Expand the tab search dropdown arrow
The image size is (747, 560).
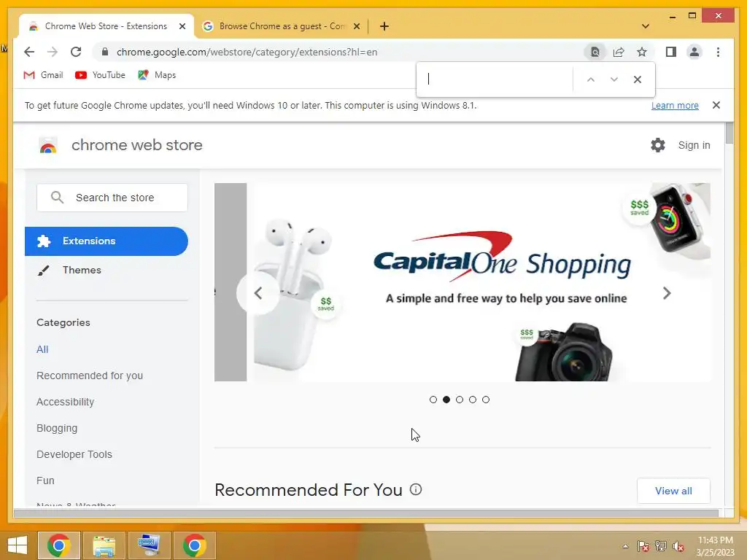coord(646,26)
